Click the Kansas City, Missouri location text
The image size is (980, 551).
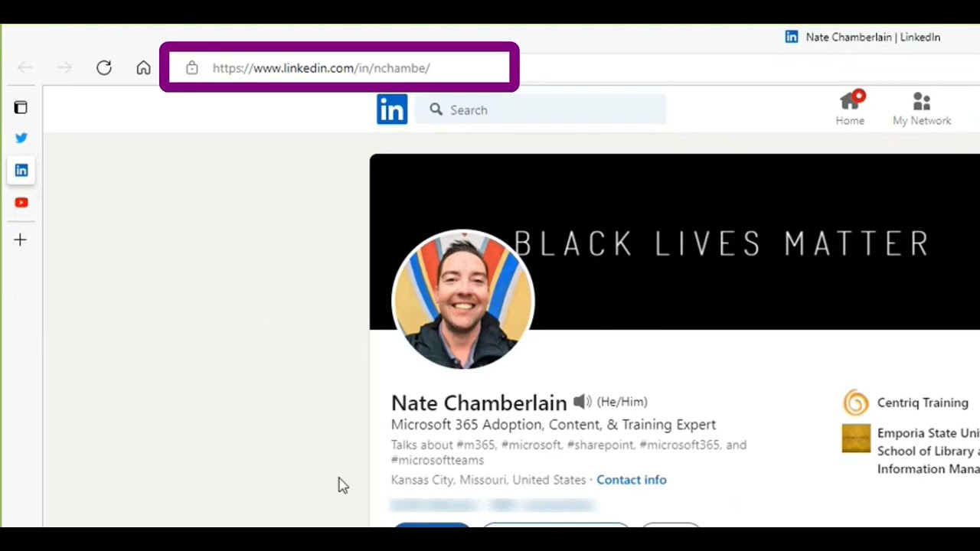[x=488, y=480]
